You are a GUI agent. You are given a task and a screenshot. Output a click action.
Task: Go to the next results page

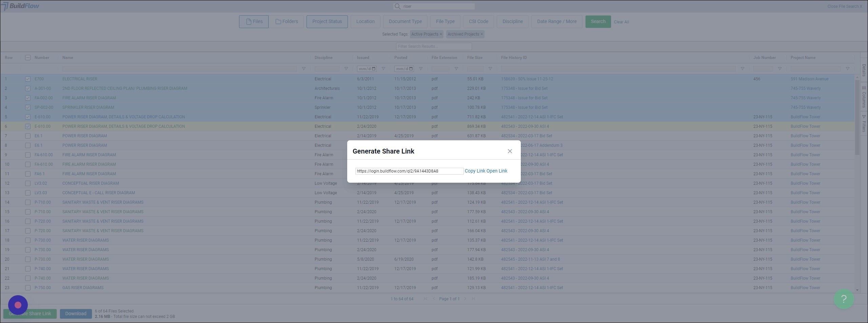click(465, 299)
